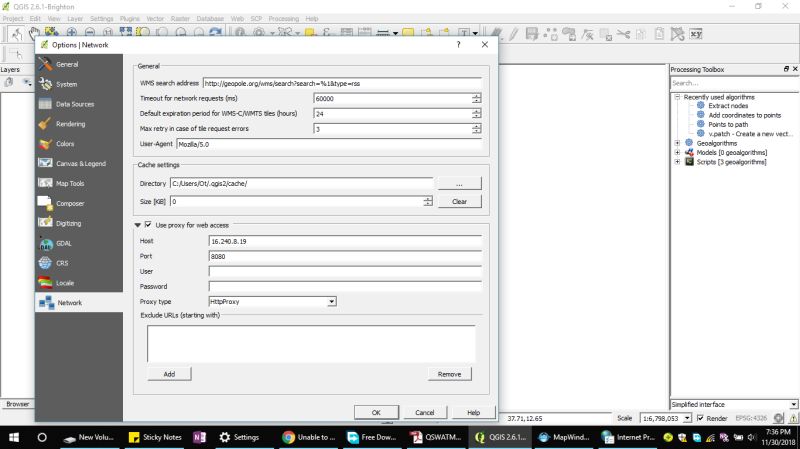Screen dimensions: 800x449
Task: Expand the Scripts tree node
Action: 677,162
